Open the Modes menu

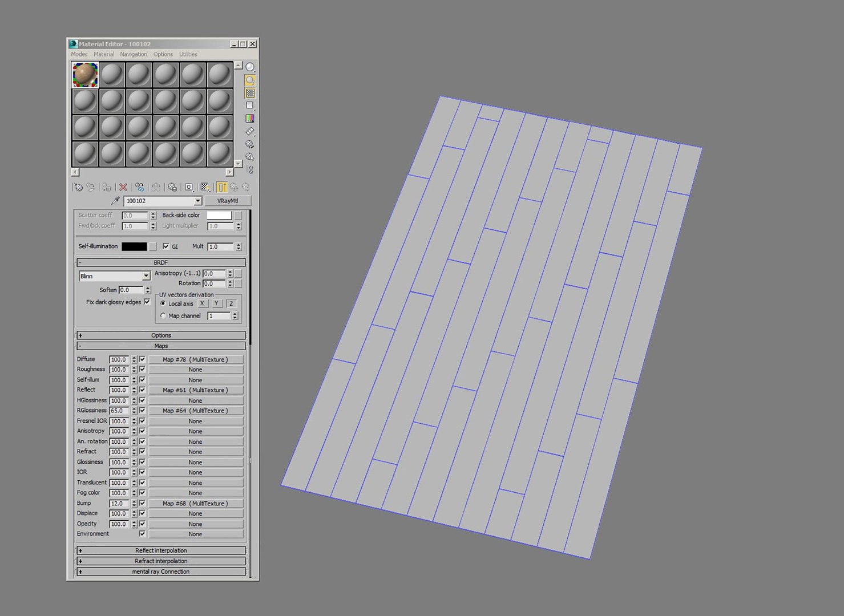[x=79, y=54]
